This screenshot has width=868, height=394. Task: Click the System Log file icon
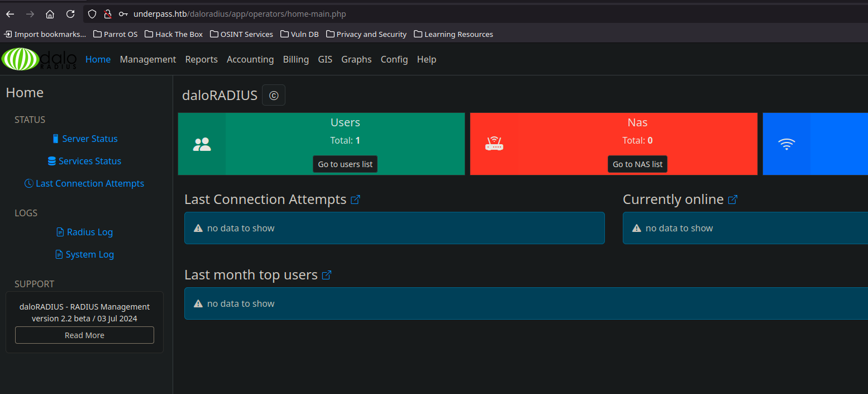point(59,254)
